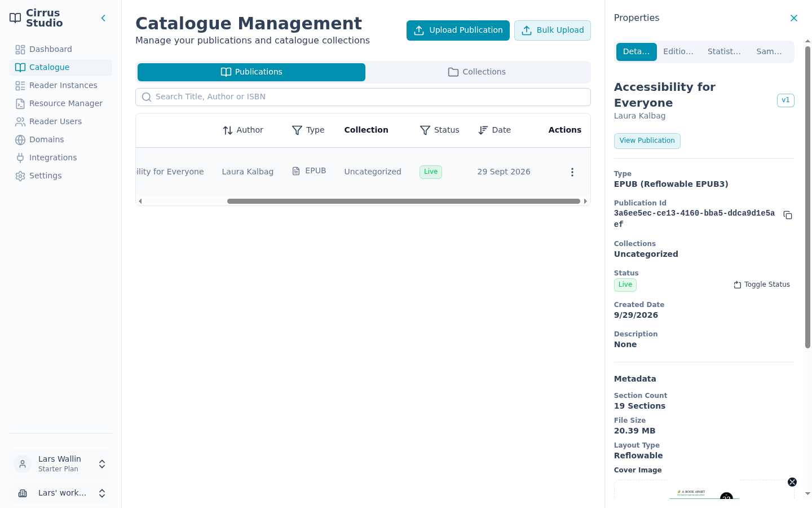Screen dimensions: 812x508
Task: Open Integrations in the sidebar
Action: click(x=60, y=157)
